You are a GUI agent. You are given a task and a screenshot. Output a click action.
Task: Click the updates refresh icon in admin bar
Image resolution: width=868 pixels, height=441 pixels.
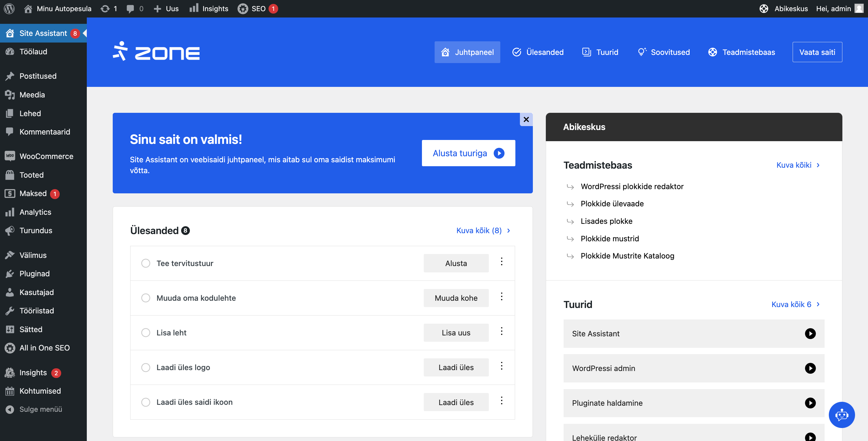[105, 8]
